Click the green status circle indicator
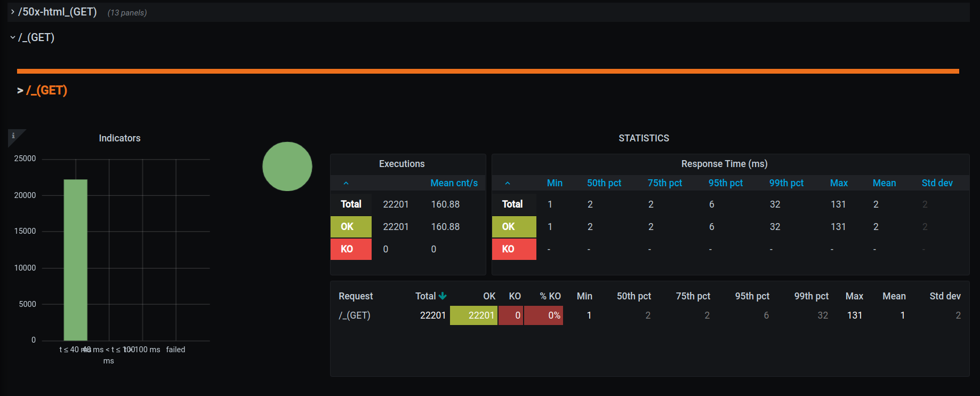This screenshot has width=980, height=396. [x=287, y=167]
